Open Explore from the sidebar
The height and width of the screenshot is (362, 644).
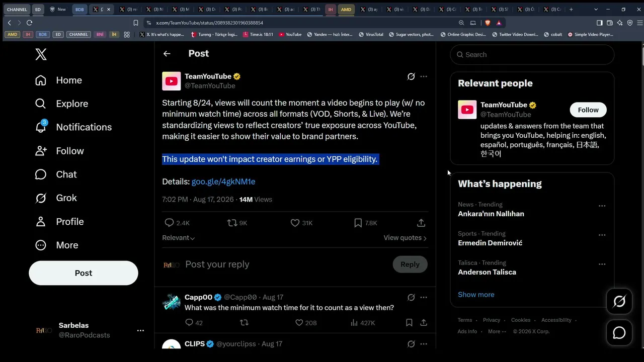tap(61, 104)
